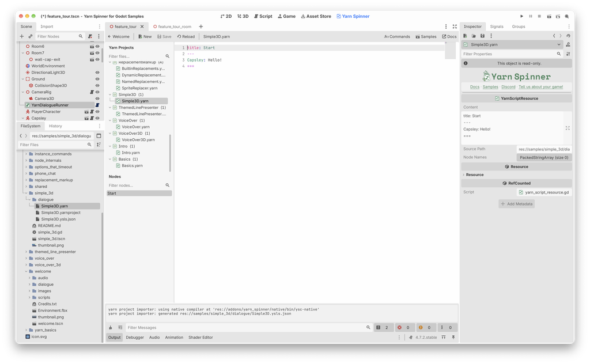
Task: Toggle visibility of DirectionalLight3D
Action: [97, 73]
